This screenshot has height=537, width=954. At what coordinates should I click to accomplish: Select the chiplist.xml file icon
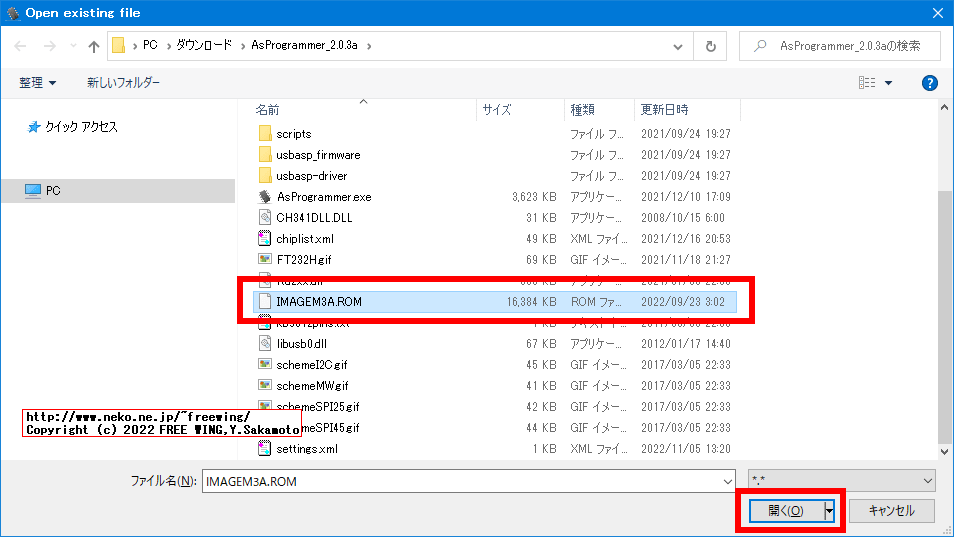pyautogui.click(x=265, y=238)
